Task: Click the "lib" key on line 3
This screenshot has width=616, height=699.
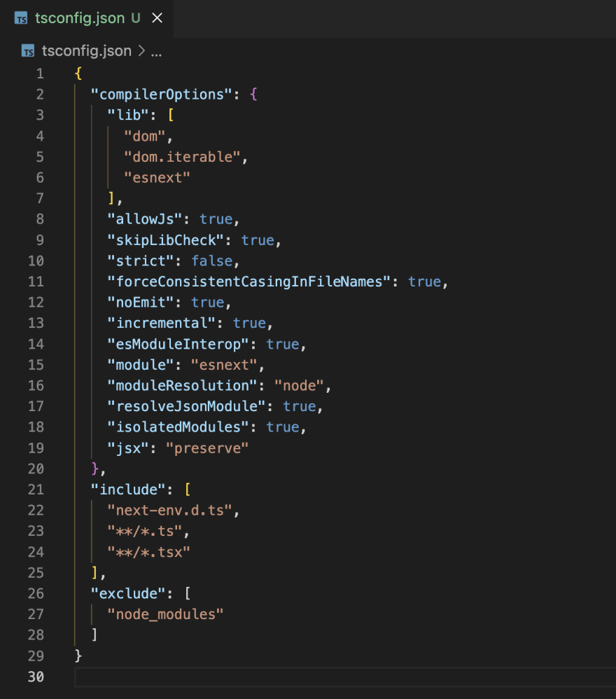Action: coord(128,115)
